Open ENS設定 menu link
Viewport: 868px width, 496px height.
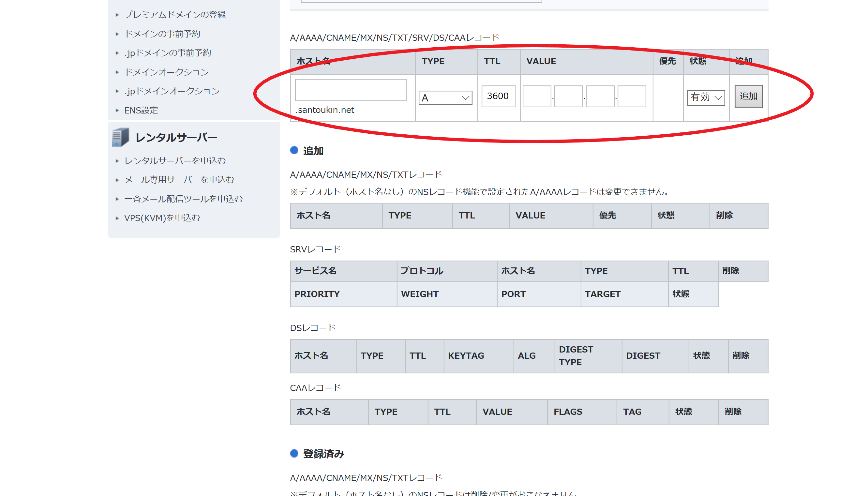point(141,110)
